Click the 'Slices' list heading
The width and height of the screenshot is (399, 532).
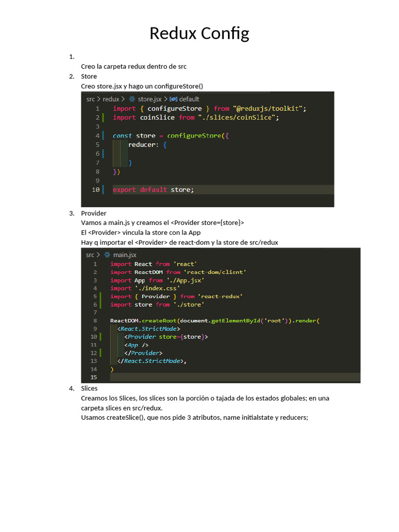(89, 389)
